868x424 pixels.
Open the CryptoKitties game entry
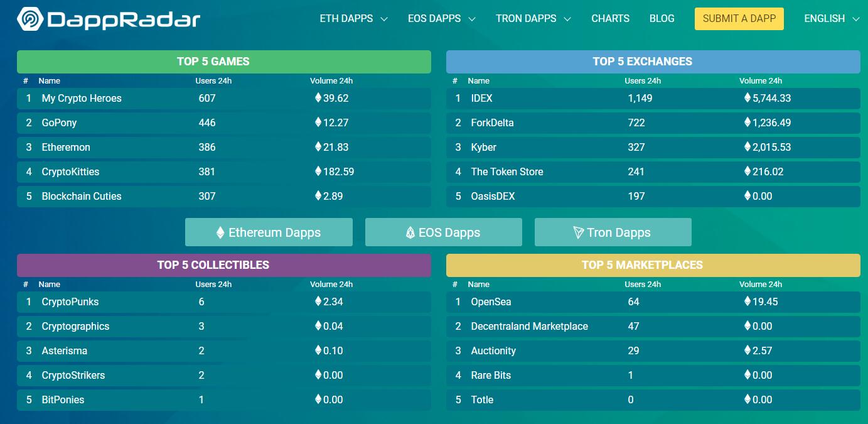tap(224, 172)
